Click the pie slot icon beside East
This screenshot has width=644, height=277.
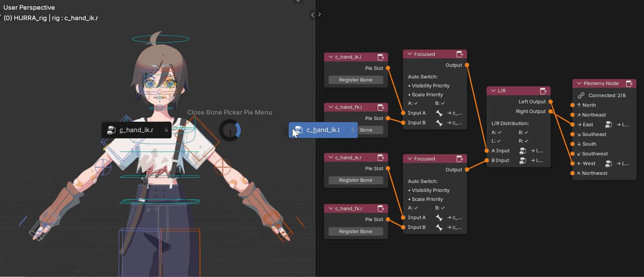point(608,125)
